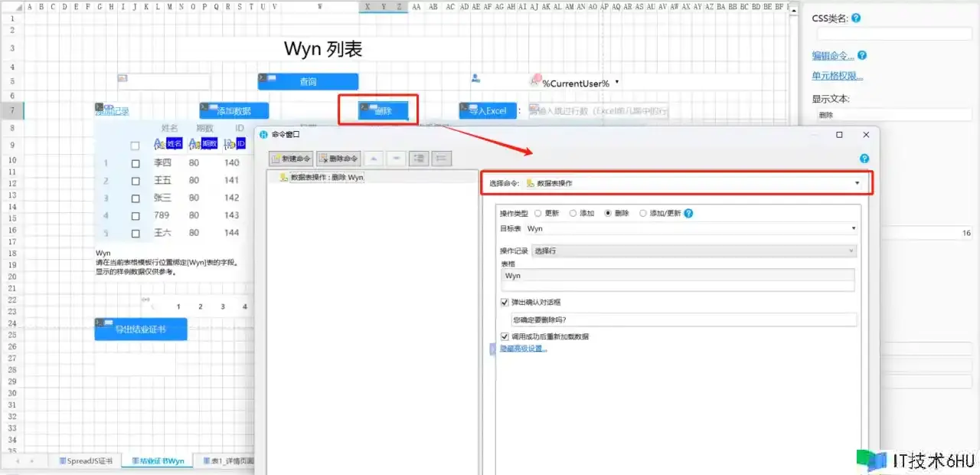Viewport: 980px width, 475px height.
Task: Select the 更新 operation type radio button
Action: (537, 214)
